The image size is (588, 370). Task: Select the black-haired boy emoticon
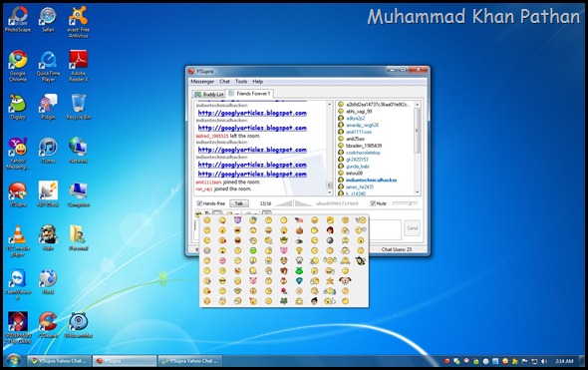coord(314,301)
